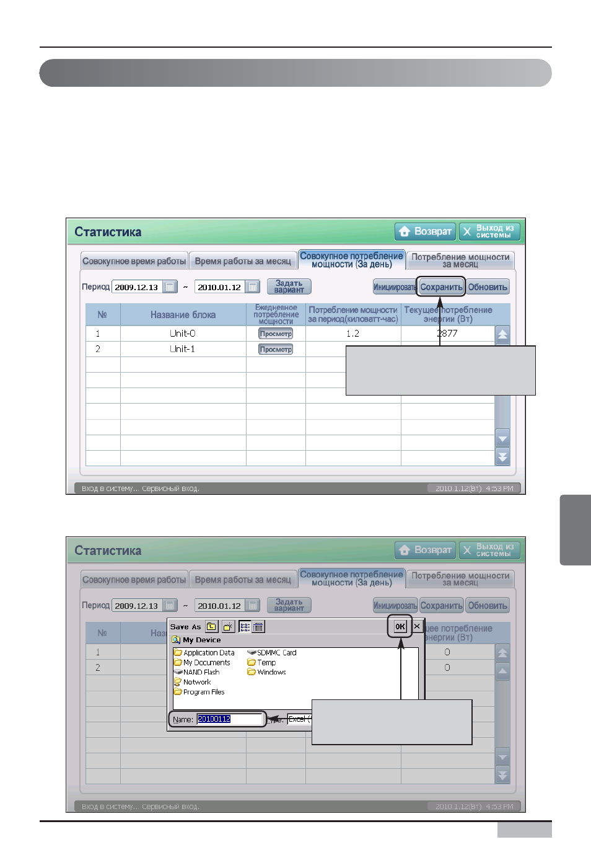The width and height of the screenshot is (591, 868).
Task: Click 'Потребление мощности за период' column header
Action: tap(353, 315)
